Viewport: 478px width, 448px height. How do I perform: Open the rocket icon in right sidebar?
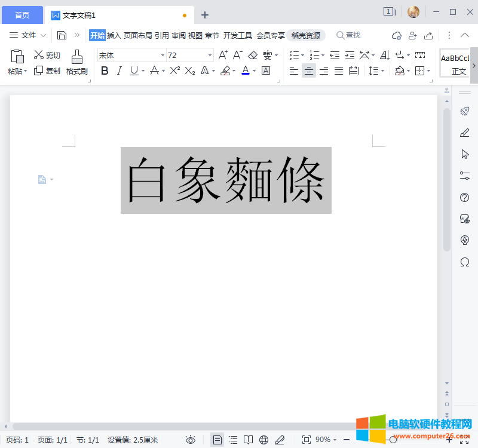465,111
